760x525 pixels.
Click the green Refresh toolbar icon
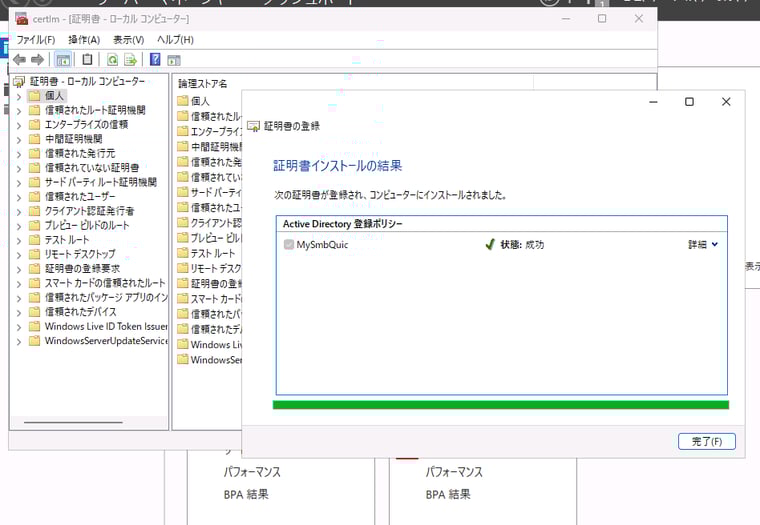[x=113, y=60]
